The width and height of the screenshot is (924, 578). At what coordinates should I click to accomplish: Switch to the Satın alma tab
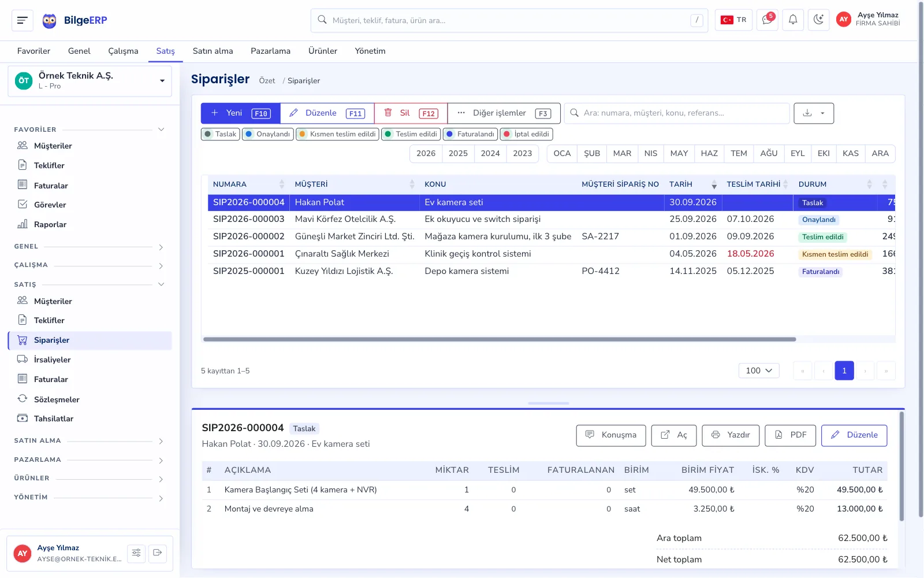(213, 51)
